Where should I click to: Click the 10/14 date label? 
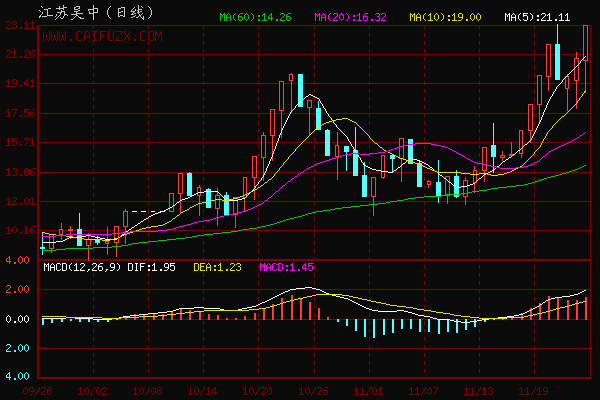tap(202, 391)
